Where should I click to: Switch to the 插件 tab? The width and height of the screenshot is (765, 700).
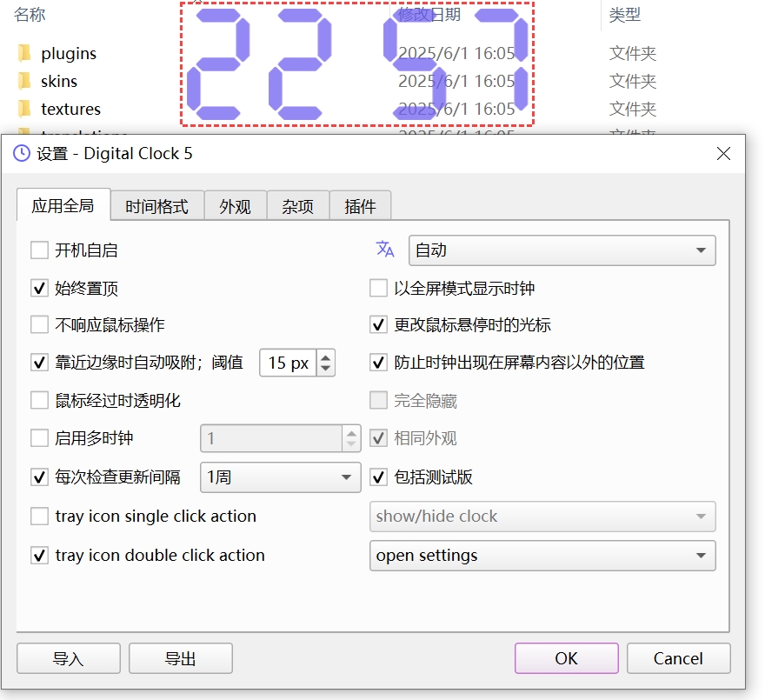coord(361,205)
